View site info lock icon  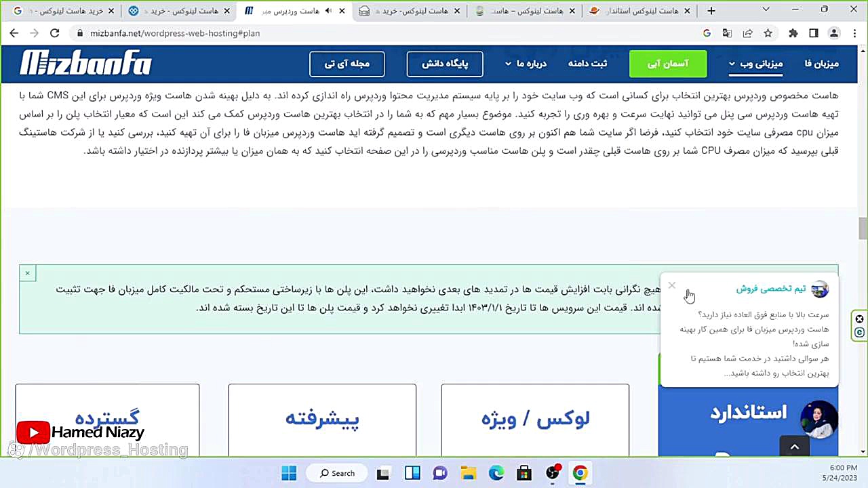[x=80, y=33]
